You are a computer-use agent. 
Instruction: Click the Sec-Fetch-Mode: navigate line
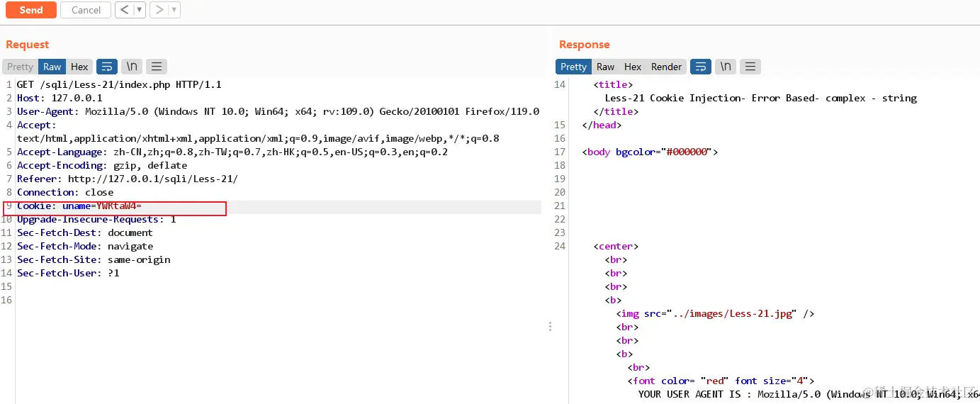(85, 247)
